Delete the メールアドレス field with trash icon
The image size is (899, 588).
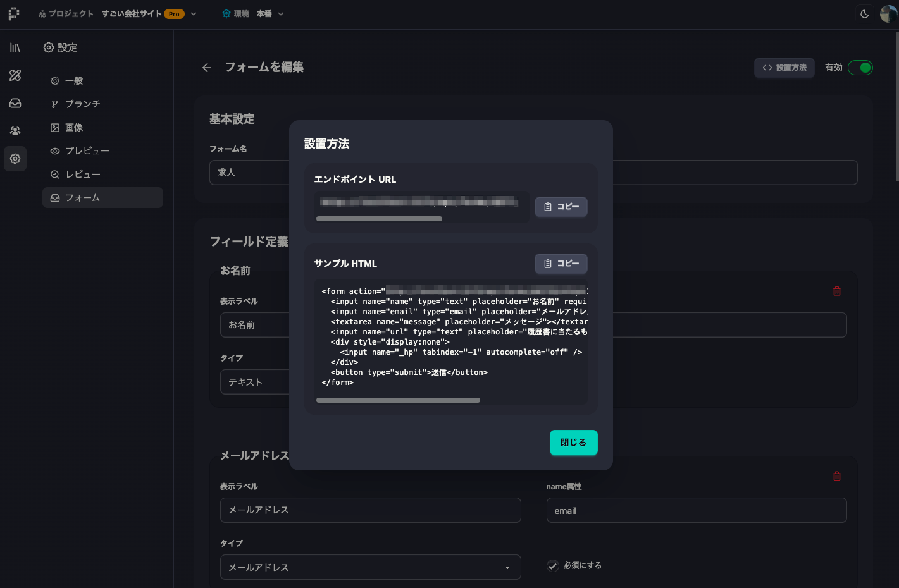837,476
